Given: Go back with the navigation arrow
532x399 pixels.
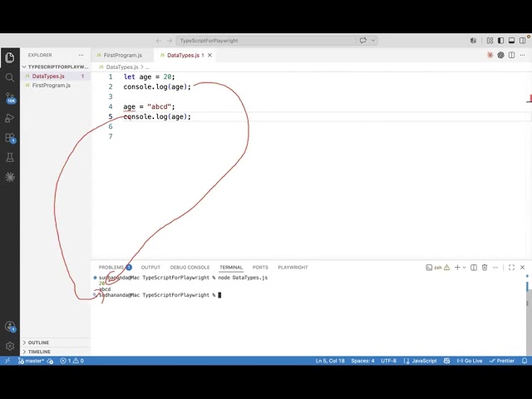Looking at the screenshot, I should 159,41.
